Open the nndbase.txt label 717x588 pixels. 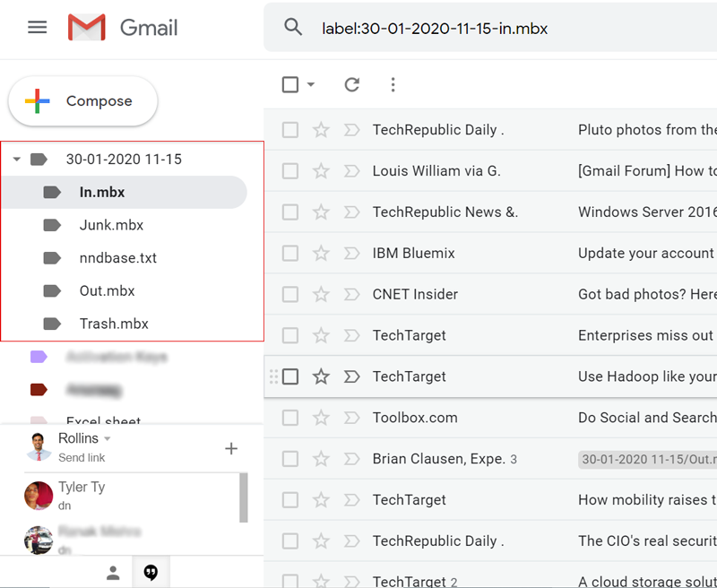point(125,258)
